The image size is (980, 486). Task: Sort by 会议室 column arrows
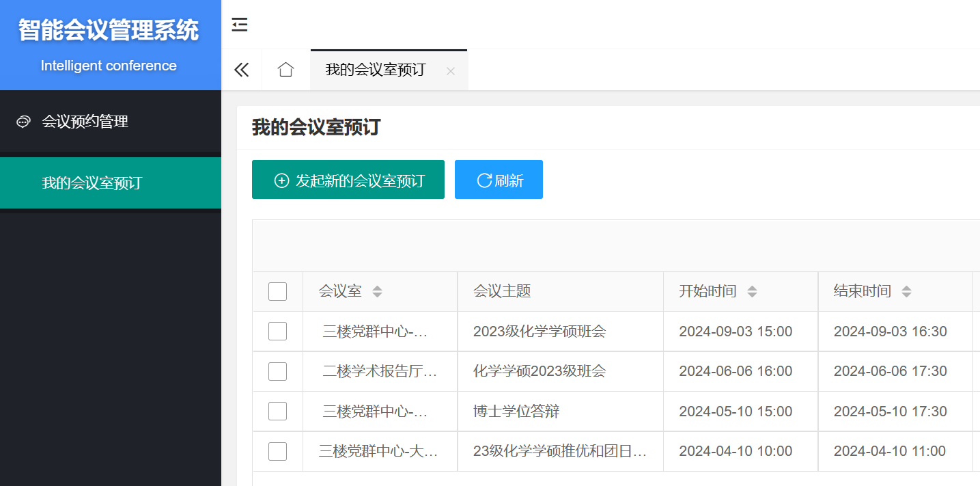(377, 292)
